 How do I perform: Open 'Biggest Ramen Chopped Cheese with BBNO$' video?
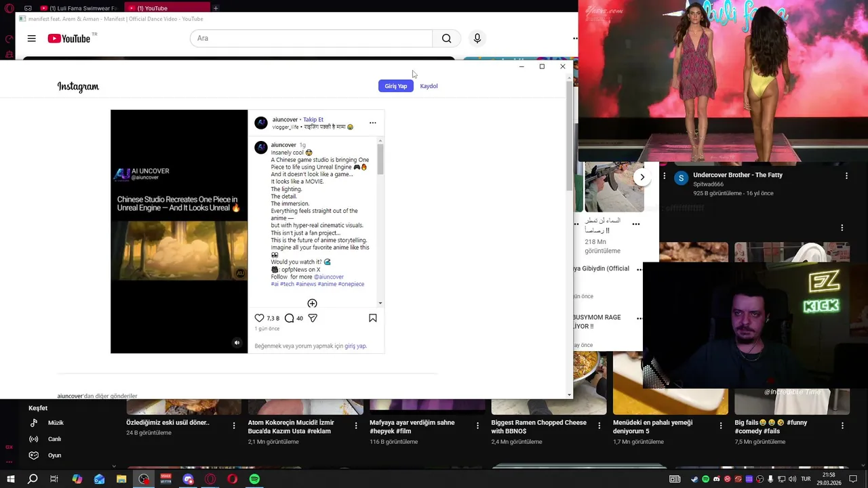click(x=539, y=426)
